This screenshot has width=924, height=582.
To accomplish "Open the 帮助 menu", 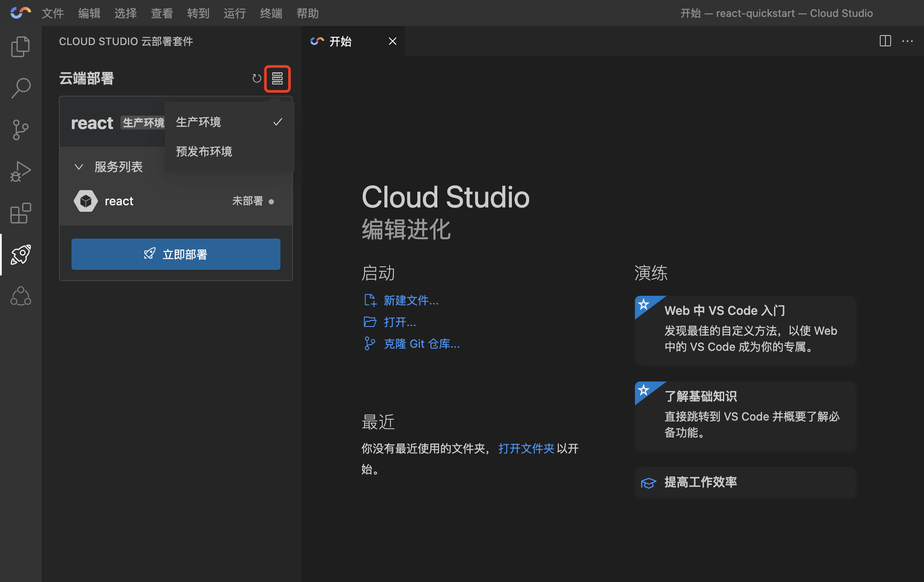I will (x=308, y=13).
